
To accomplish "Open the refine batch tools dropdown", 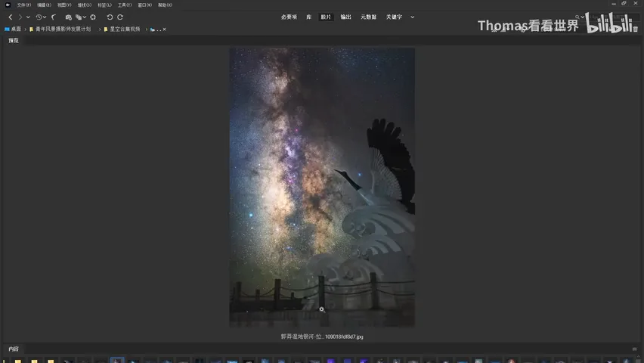I will coord(80,17).
